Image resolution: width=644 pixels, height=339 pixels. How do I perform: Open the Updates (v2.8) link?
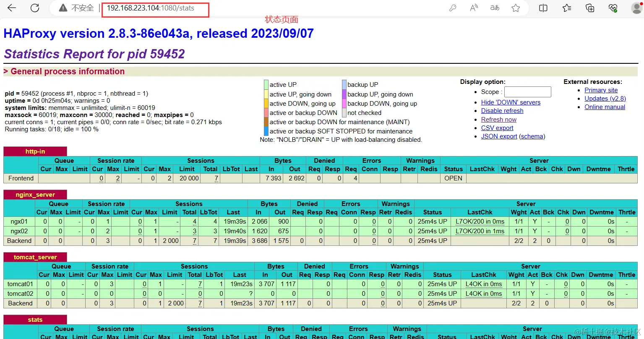(x=605, y=99)
